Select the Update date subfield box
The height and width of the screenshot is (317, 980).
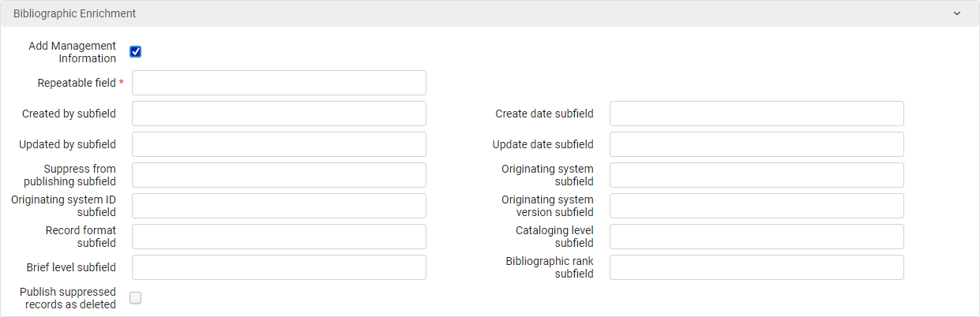pyautogui.click(x=756, y=144)
